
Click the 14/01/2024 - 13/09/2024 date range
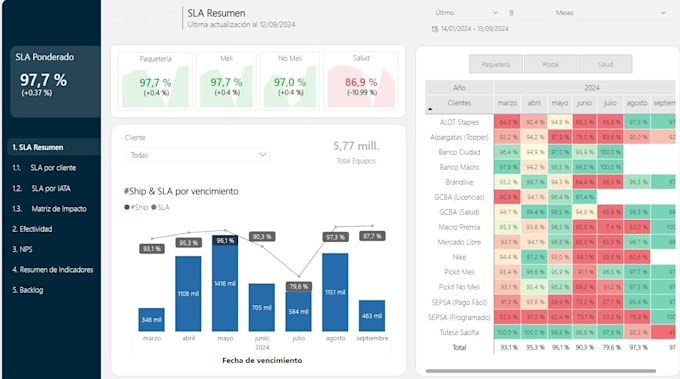coord(474,29)
